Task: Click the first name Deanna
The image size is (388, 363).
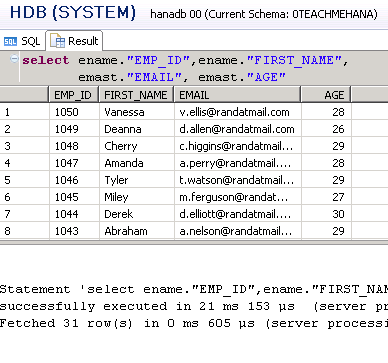Action: pyautogui.click(x=123, y=129)
